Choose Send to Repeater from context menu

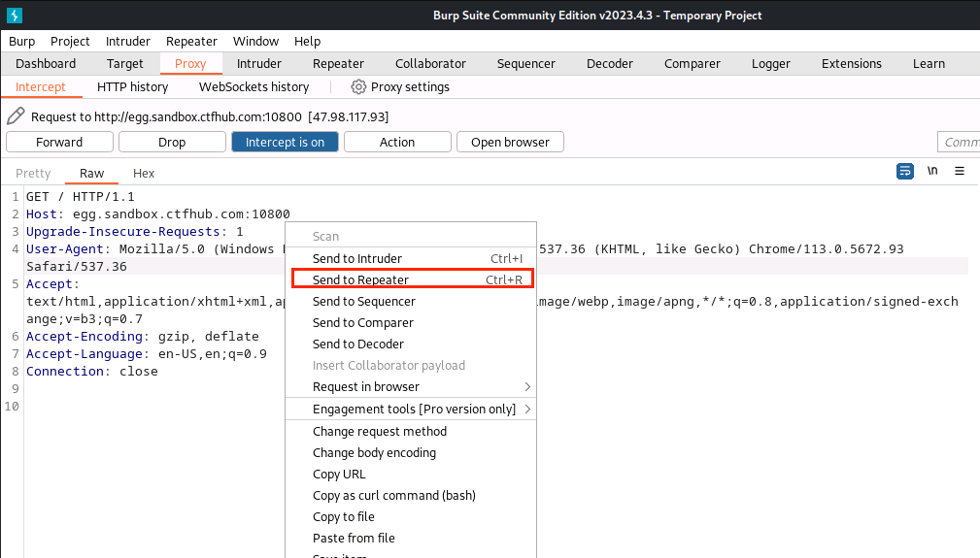pos(411,279)
